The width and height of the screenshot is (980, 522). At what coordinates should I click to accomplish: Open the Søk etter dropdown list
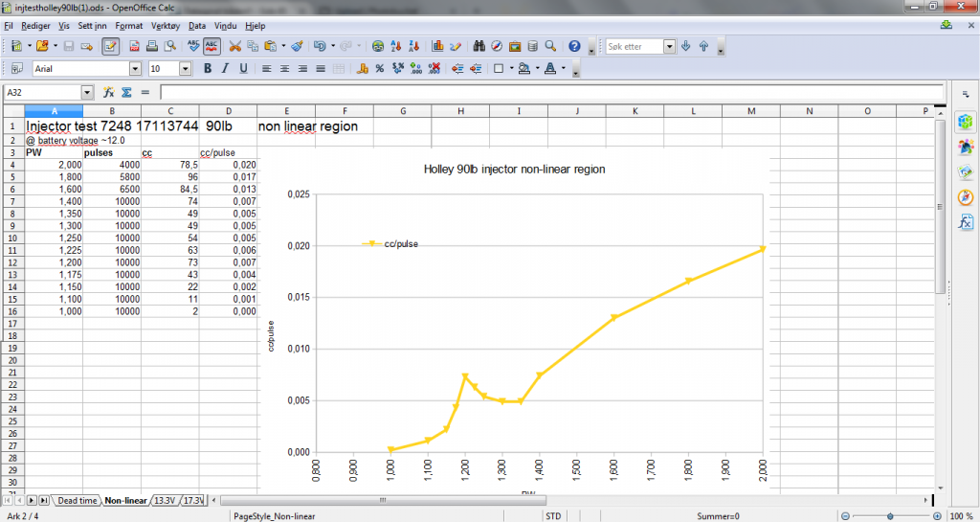(x=670, y=46)
